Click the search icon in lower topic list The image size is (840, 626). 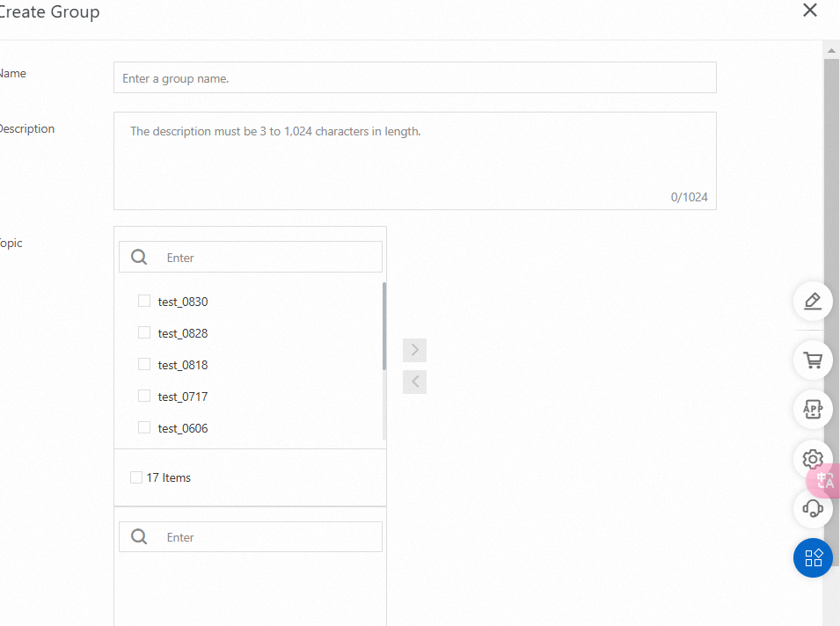point(139,536)
